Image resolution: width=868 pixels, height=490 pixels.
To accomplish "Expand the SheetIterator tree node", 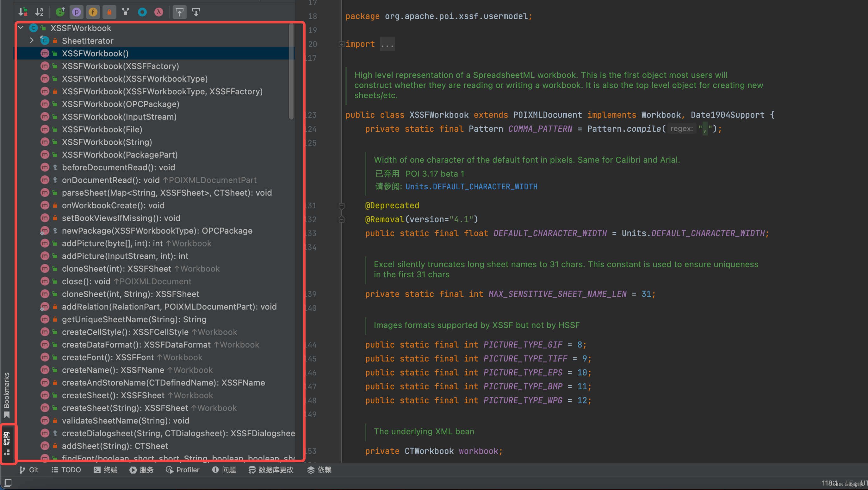I will click(32, 41).
